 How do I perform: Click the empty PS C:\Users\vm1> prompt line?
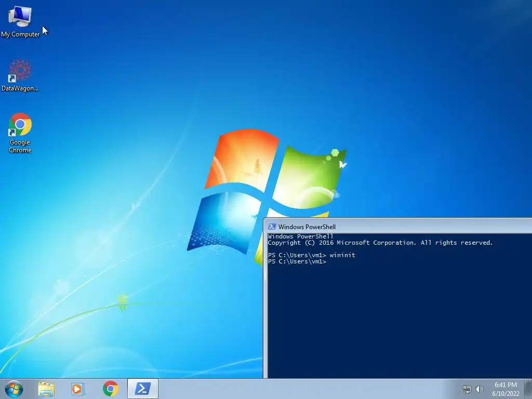(297, 262)
